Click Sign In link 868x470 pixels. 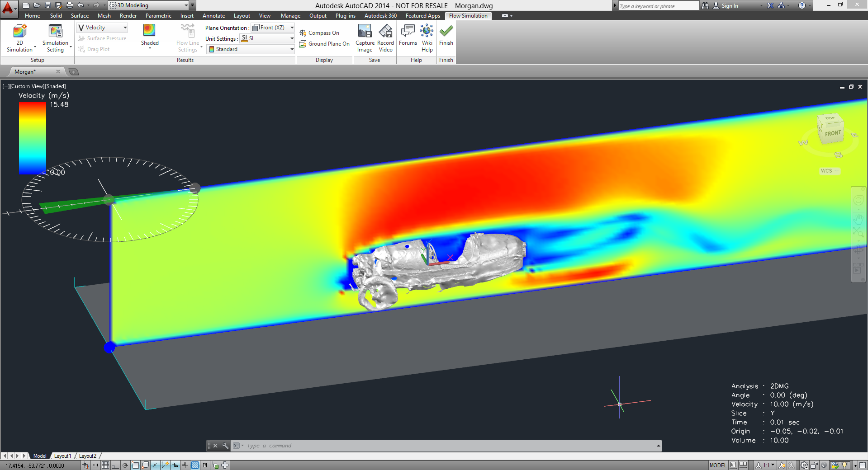pos(729,6)
